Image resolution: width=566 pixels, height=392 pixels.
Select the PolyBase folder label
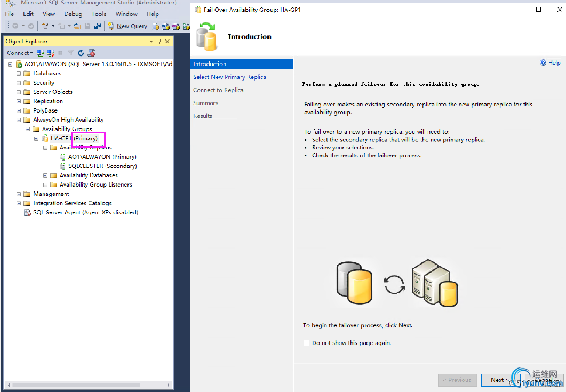pos(45,110)
